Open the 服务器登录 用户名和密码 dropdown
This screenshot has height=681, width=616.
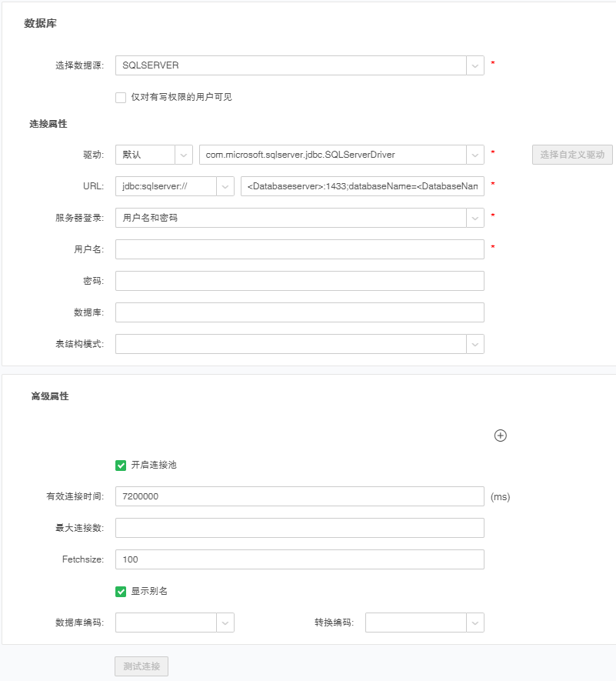click(299, 218)
